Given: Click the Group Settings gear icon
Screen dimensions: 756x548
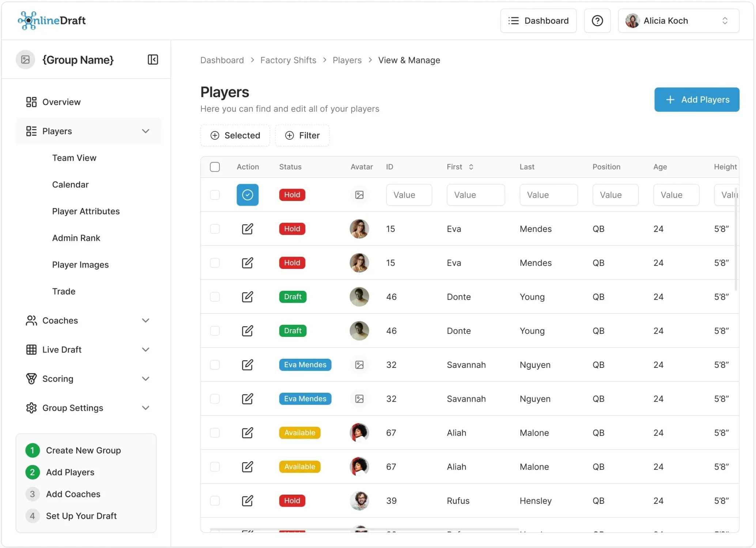Looking at the screenshot, I should click(31, 408).
